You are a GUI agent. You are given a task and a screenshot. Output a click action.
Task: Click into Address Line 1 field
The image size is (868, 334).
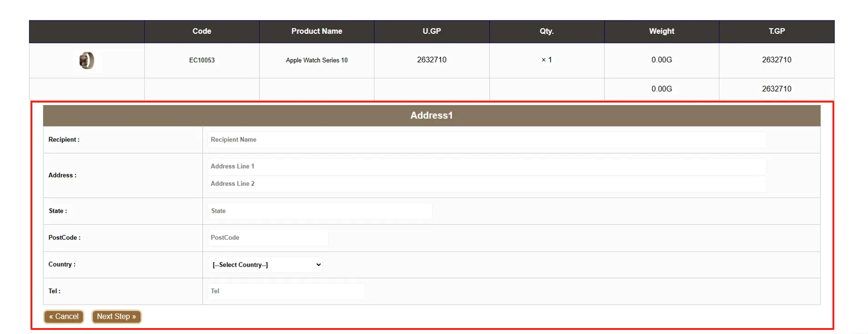486,166
